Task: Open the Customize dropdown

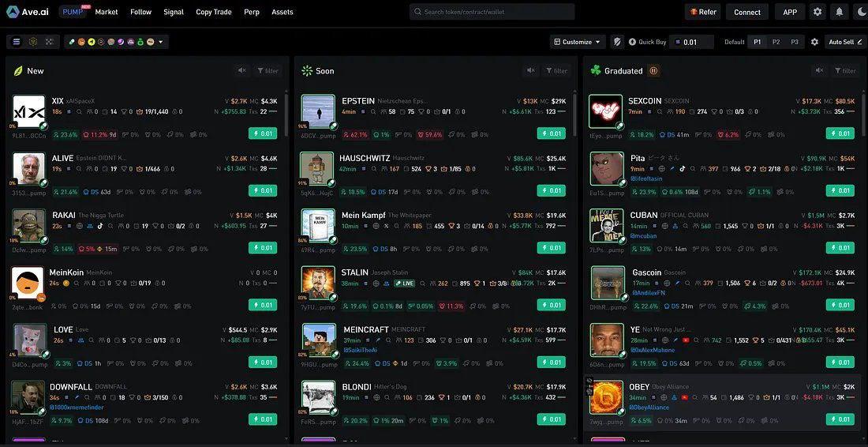Action: coord(578,42)
